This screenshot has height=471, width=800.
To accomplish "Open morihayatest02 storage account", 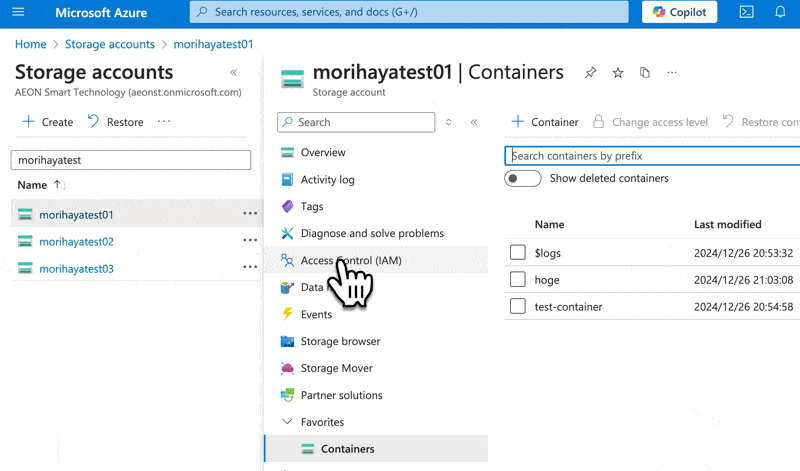I will tap(77, 241).
